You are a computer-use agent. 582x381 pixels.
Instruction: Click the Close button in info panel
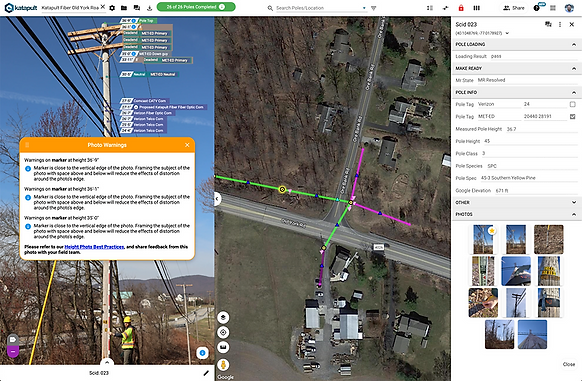click(x=568, y=364)
